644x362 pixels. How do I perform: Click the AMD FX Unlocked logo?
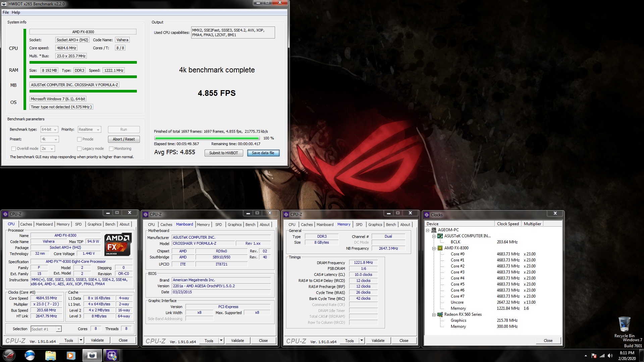click(x=118, y=245)
